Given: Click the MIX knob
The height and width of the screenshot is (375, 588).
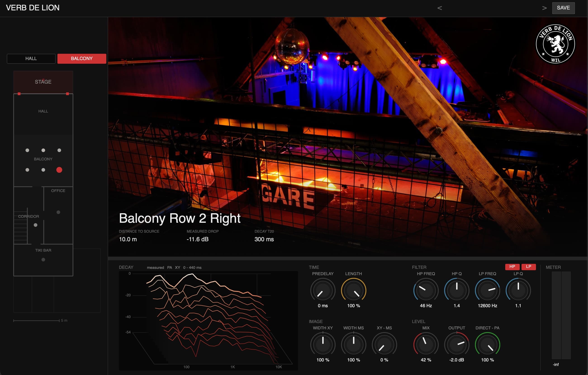Looking at the screenshot, I should pyautogui.click(x=426, y=345).
